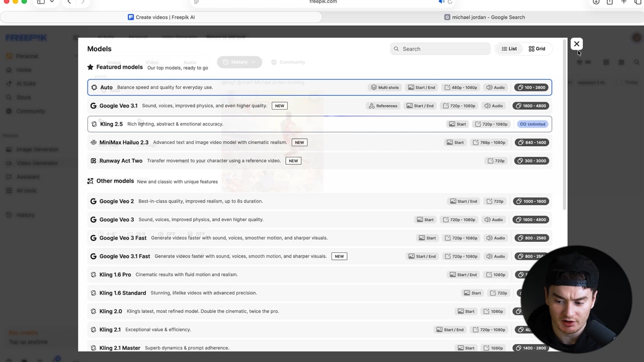Select the Auto model row
Viewport: 644px width, 362px height.
pyautogui.click(x=319, y=87)
